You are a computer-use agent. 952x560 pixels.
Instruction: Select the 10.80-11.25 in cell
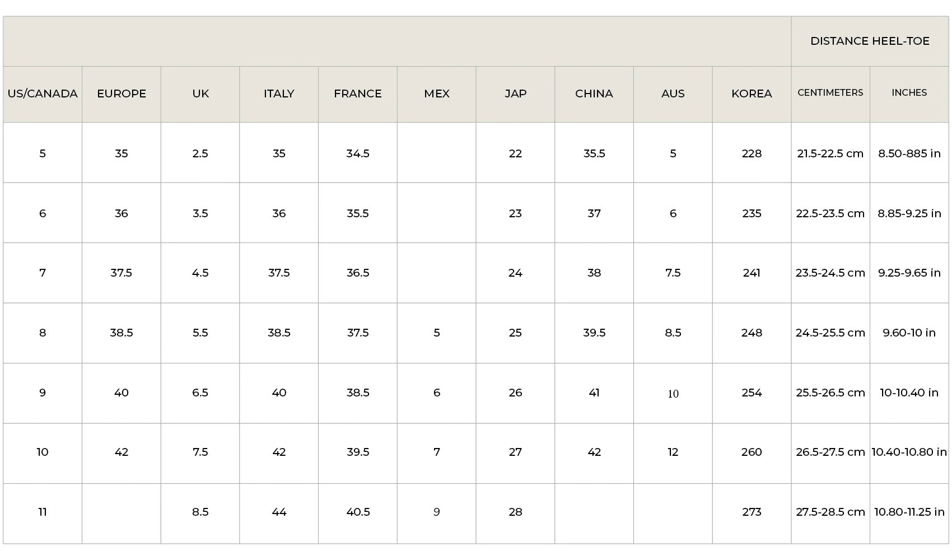(x=909, y=512)
